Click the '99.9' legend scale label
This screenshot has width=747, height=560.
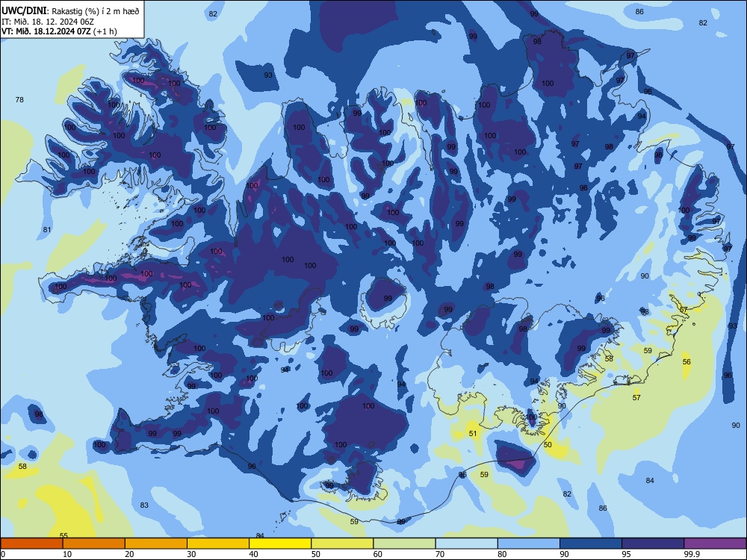(x=691, y=554)
